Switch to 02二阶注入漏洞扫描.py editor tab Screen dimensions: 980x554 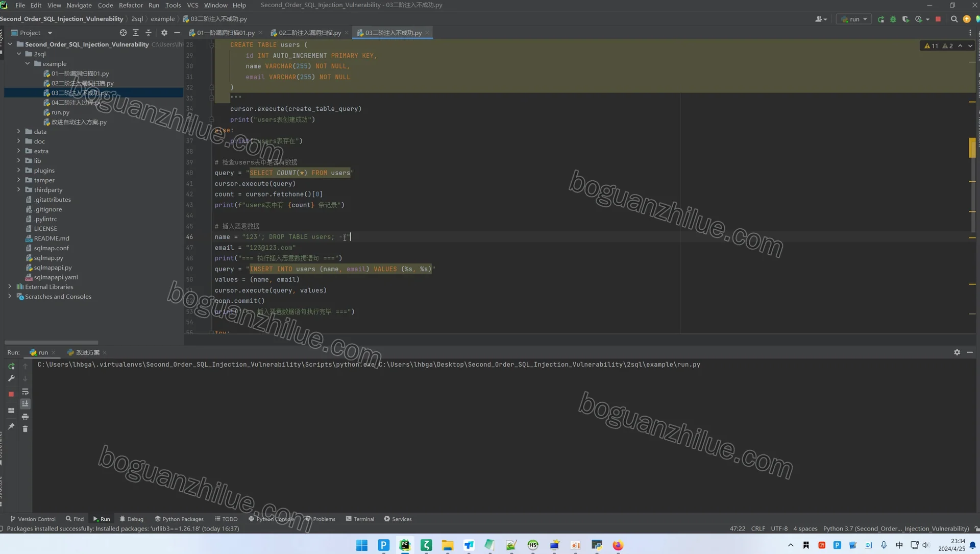309,33
